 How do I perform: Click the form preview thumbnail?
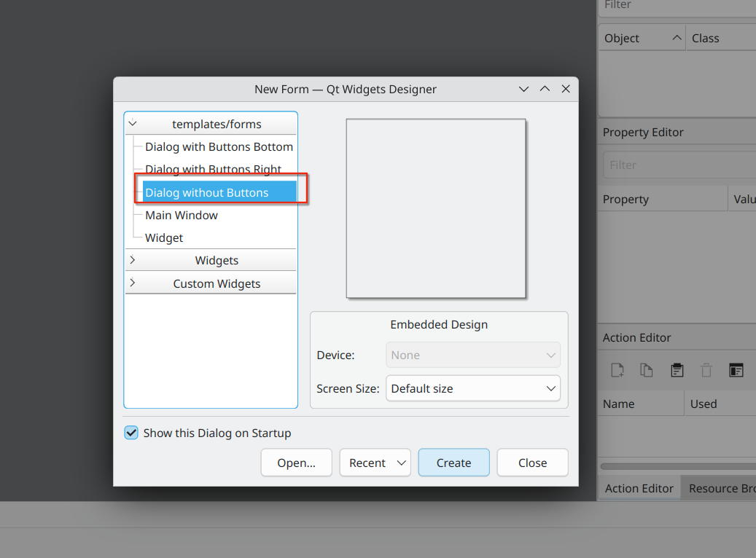pyautogui.click(x=436, y=208)
